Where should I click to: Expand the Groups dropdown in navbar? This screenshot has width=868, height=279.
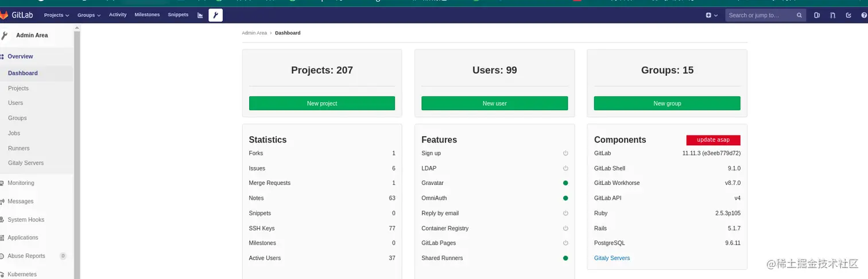89,15
